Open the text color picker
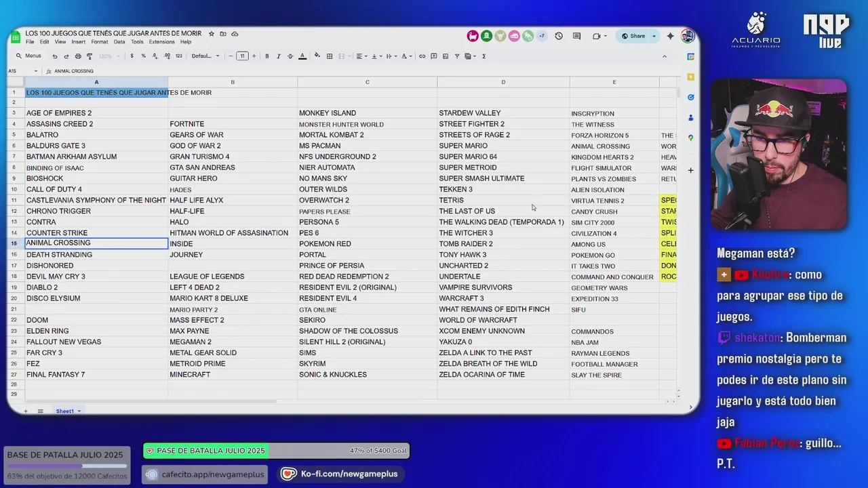Viewport: 868px width, 488px height. [302, 56]
